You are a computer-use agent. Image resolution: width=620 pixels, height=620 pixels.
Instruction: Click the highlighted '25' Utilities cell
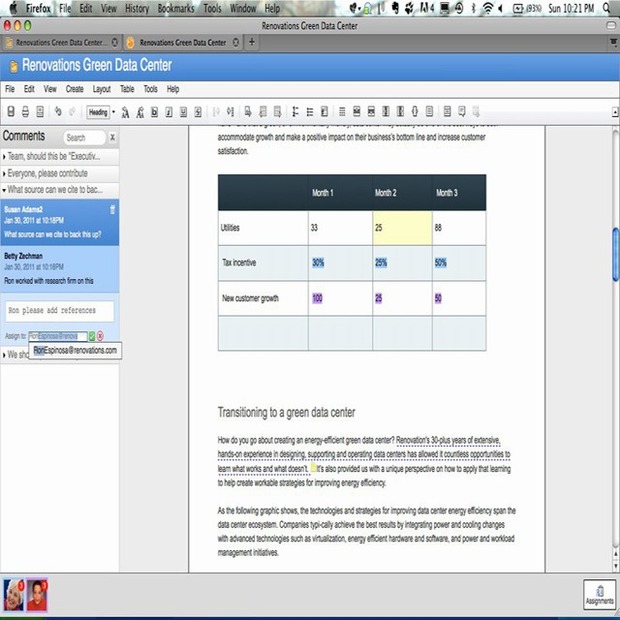402,228
